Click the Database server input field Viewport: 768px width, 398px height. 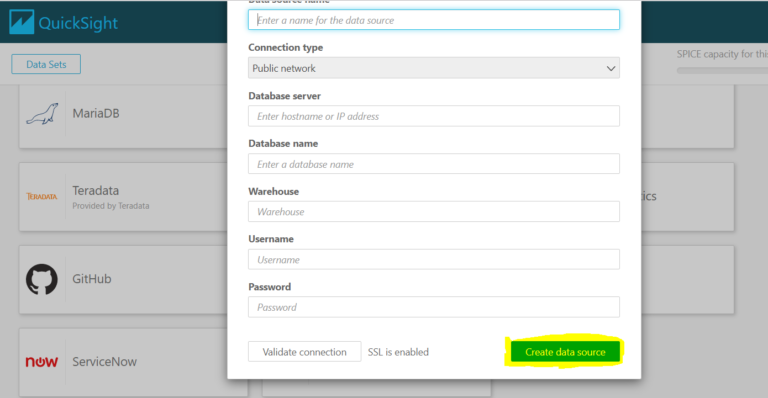coord(433,116)
